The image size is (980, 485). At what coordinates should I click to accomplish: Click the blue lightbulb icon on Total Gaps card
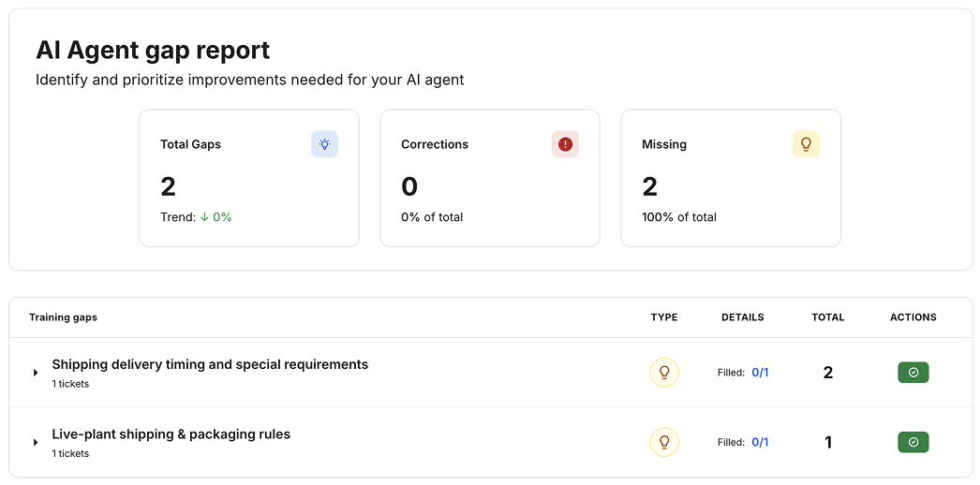(324, 144)
